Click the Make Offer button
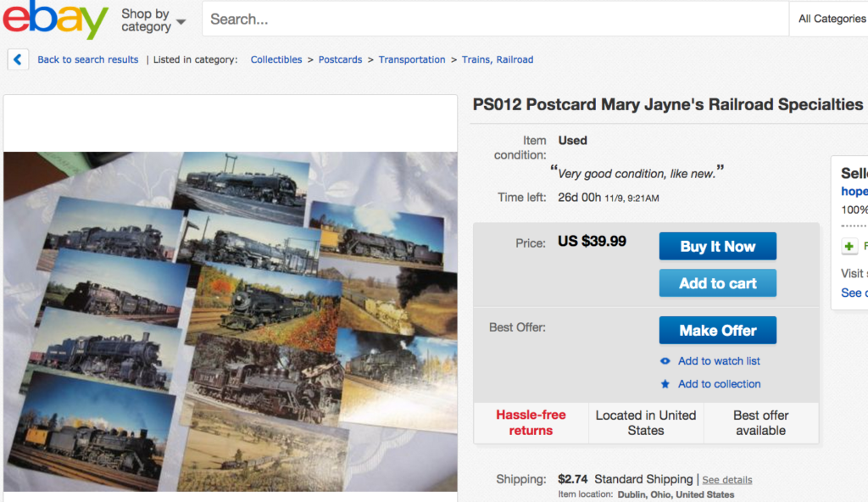 click(717, 330)
